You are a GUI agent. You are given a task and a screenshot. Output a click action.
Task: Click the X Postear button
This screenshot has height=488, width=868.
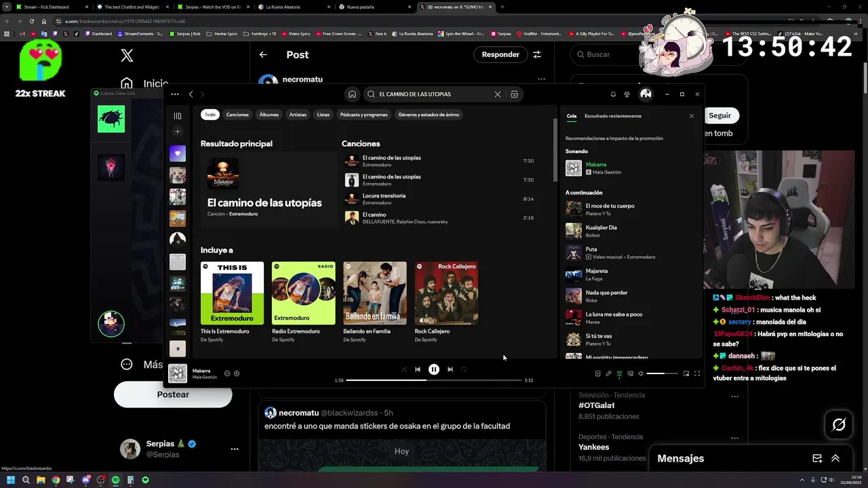[x=173, y=394]
